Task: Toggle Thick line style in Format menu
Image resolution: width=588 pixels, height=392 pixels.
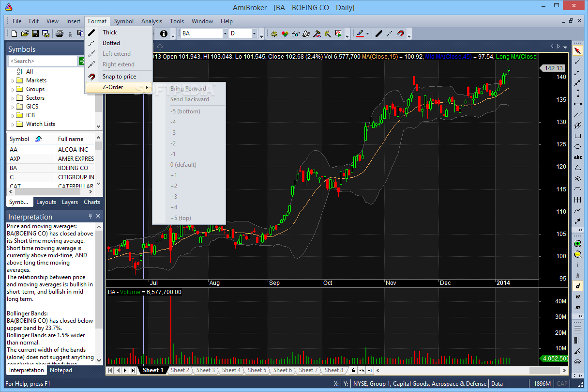Action: pos(119,32)
